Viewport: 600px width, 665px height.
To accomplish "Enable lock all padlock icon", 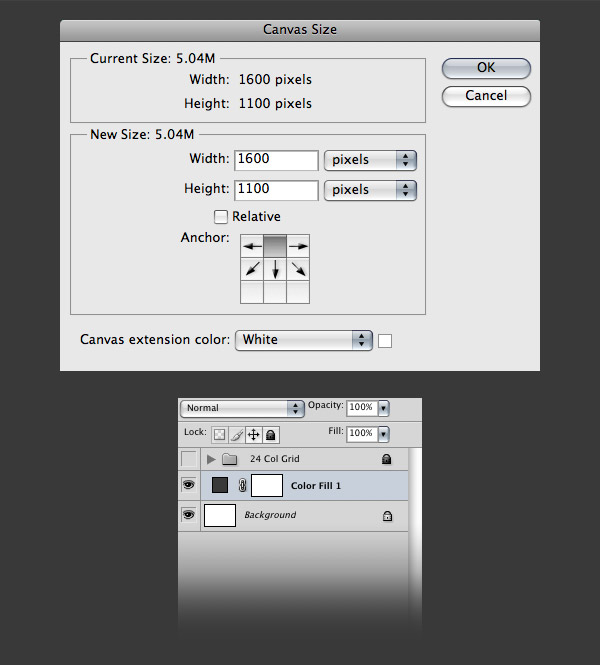I will pos(271,435).
